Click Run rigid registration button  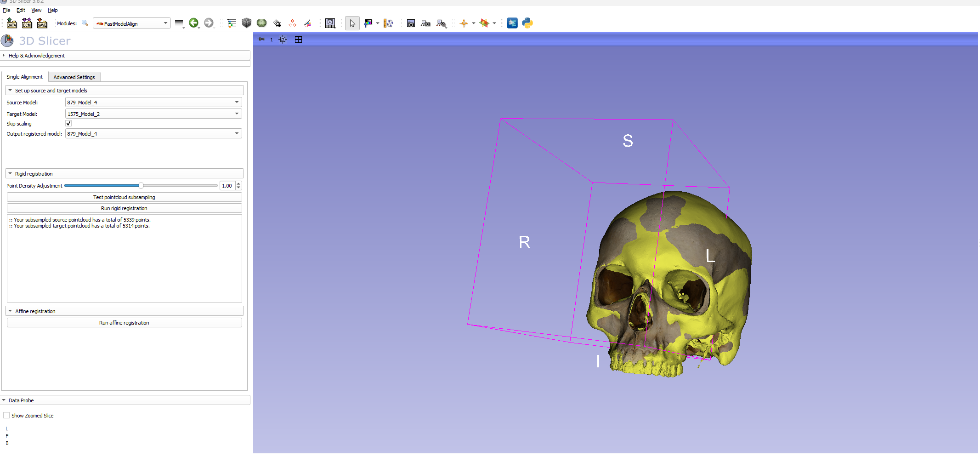[124, 208]
